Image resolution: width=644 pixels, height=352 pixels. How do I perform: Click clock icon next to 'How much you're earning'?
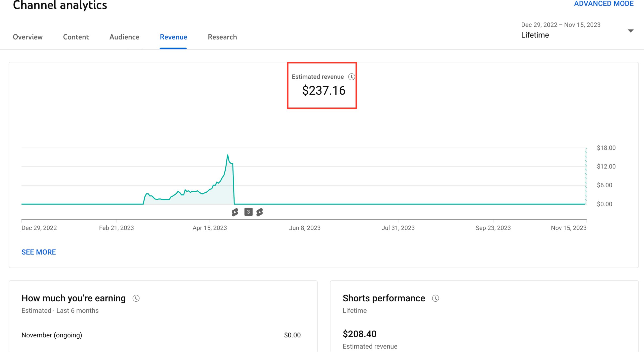pos(136,298)
